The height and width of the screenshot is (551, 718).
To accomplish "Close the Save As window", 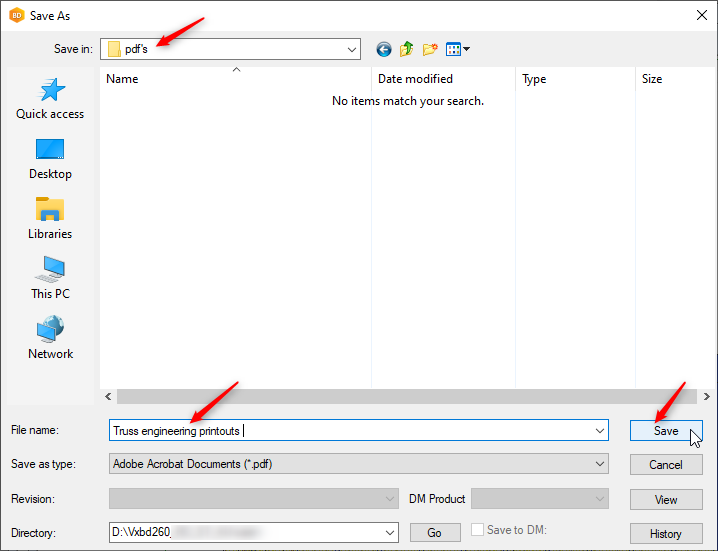I will tap(702, 15).
